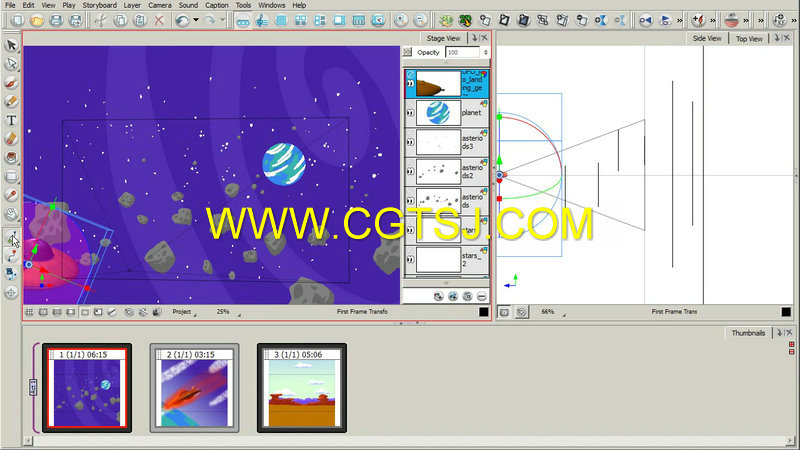800x450 pixels.
Task: Click the Reset scene to 2D icon
Action: [465, 20]
